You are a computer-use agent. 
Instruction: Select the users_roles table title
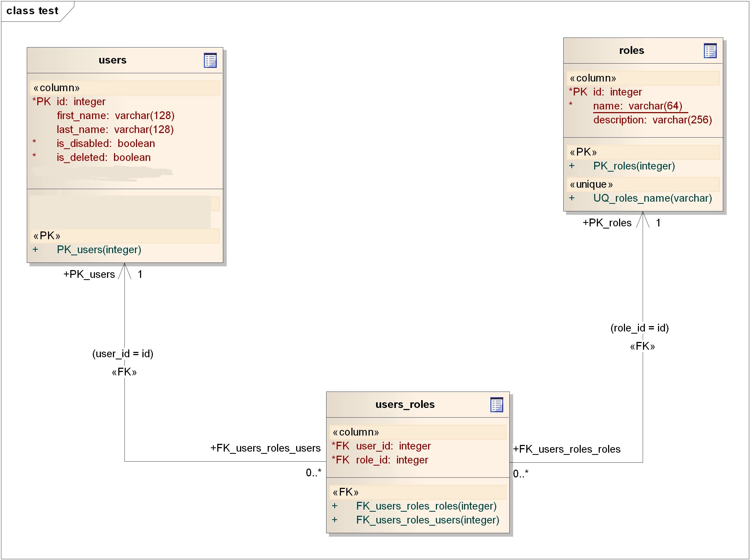[x=405, y=404]
